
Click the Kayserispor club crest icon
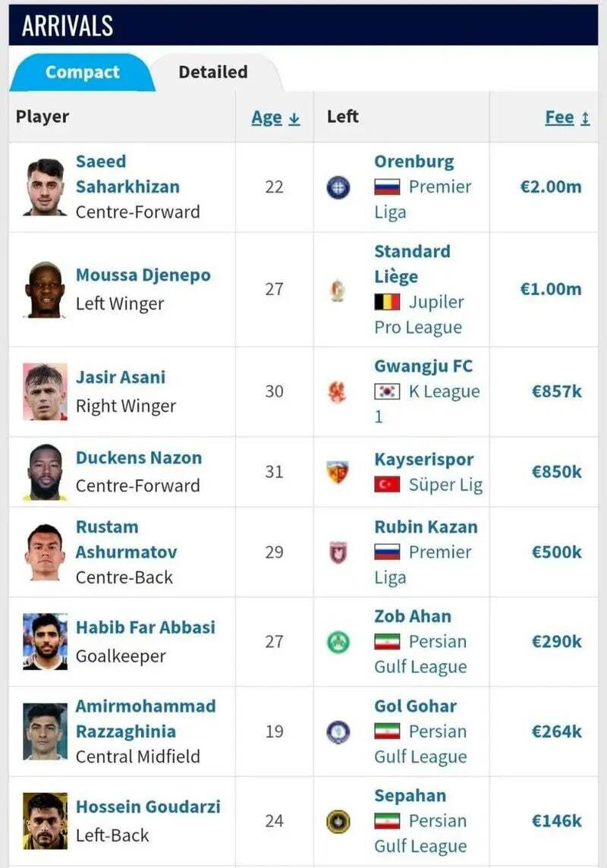(x=338, y=472)
